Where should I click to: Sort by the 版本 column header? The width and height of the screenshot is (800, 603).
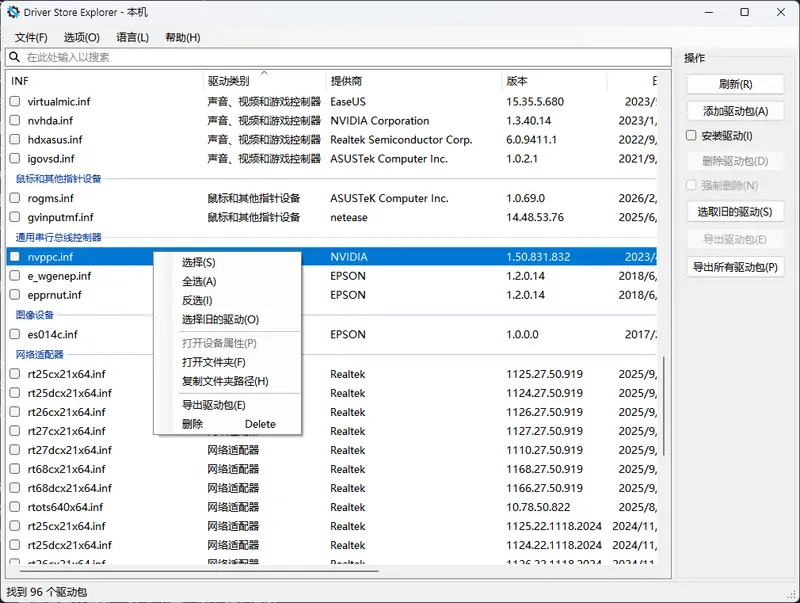(x=555, y=81)
